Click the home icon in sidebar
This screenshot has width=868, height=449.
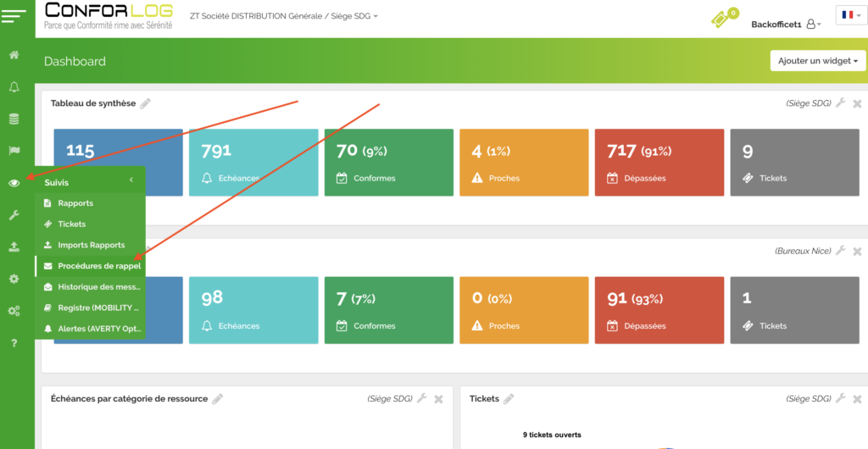point(14,55)
